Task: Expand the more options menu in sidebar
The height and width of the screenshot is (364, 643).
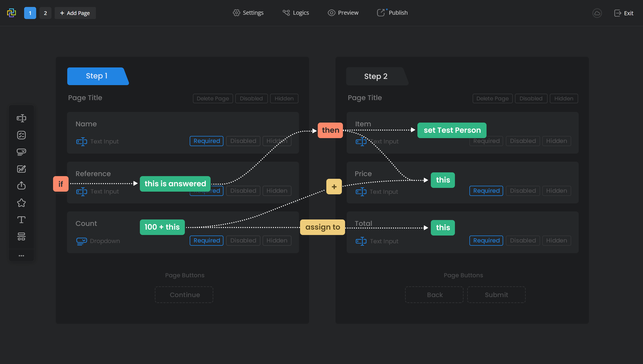Action: point(21,255)
